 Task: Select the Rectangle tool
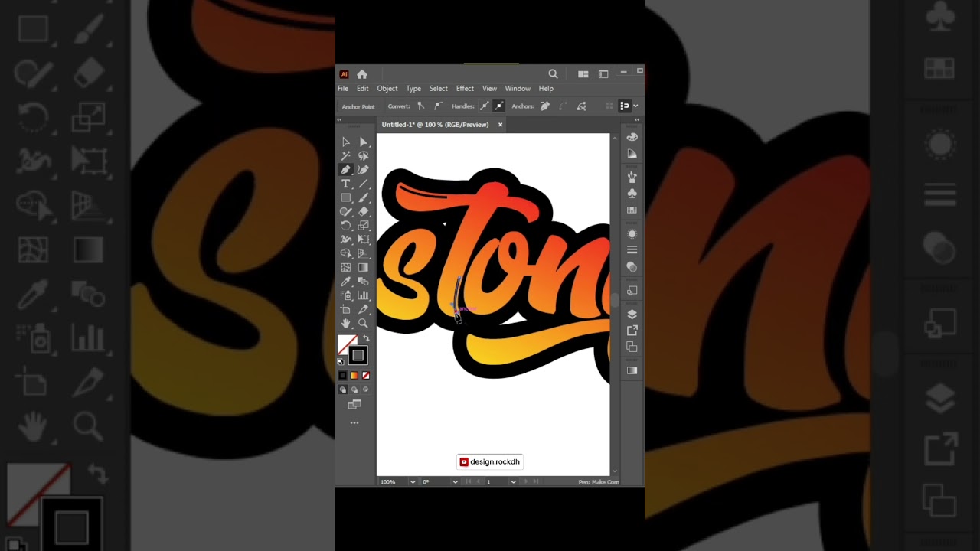click(x=346, y=197)
